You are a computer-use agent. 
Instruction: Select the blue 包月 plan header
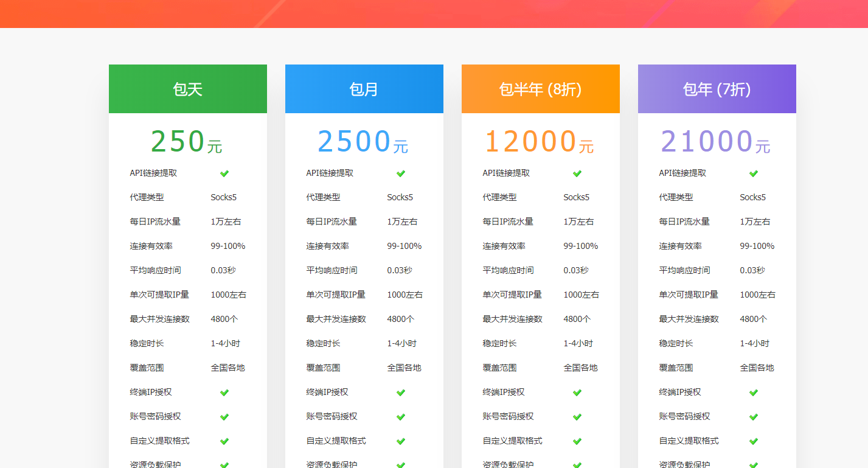point(364,89)
